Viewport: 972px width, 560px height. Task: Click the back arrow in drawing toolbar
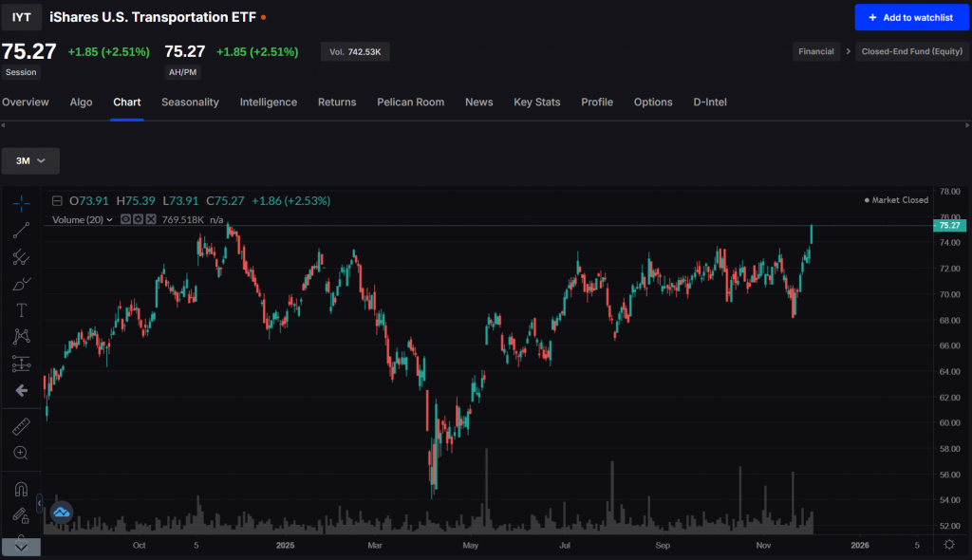point(21,390)
